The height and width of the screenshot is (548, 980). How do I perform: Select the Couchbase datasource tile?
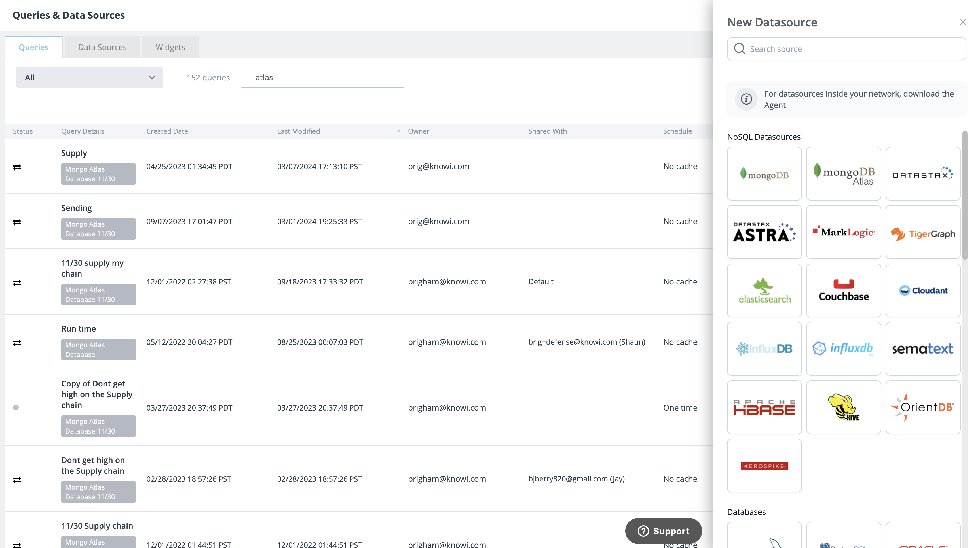coord(844,290)
